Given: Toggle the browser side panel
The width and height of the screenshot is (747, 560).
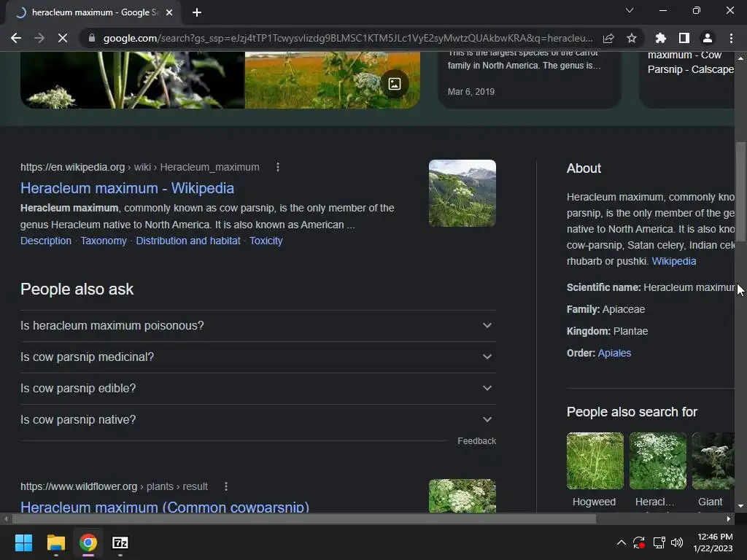Looking at the screenshot, I should (684, 38).
